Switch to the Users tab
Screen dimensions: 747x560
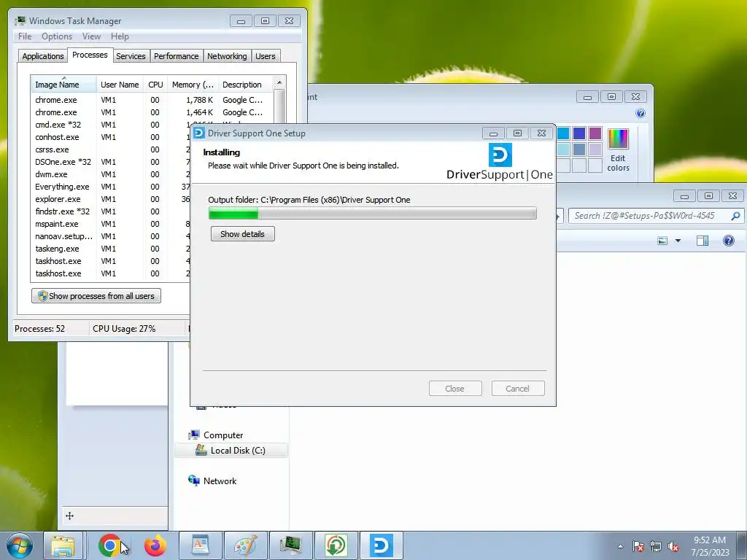(x=266, y=56)
